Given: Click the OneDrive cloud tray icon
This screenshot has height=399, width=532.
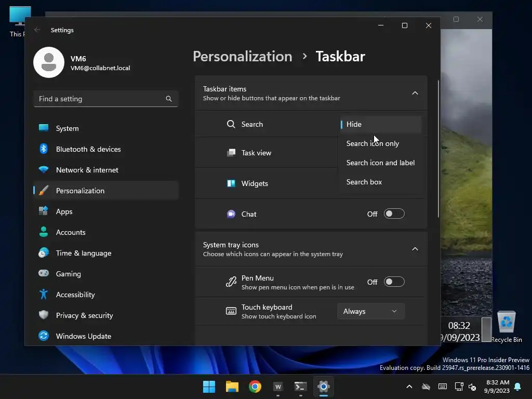Looking at the screenshot, I should tap(426, 387).
